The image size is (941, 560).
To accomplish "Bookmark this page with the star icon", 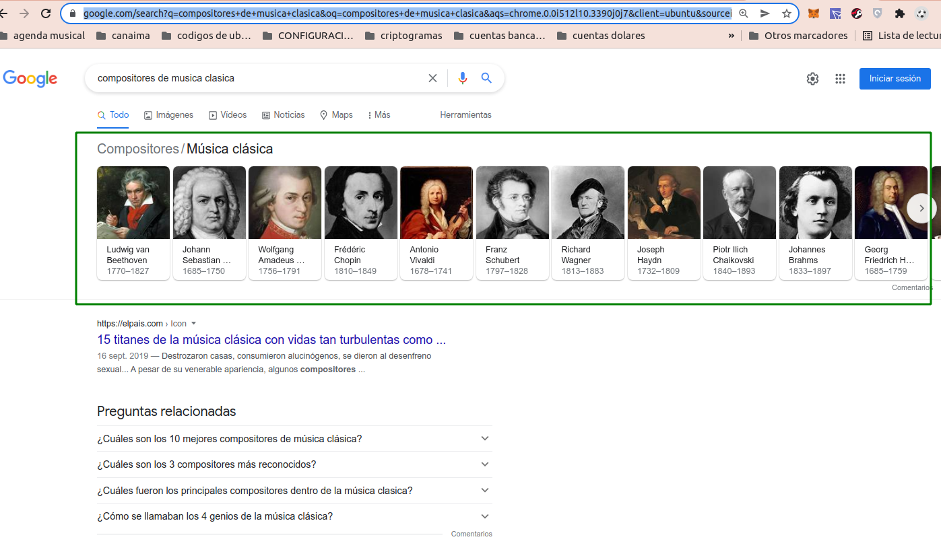I will click(x=786, y=13).
